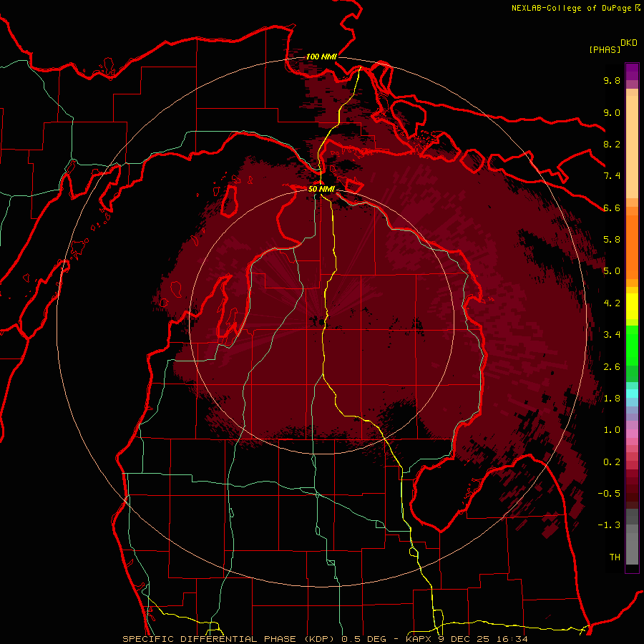
Task: Select the 9.8 value on the scale
Action: (x=612, y=81)
